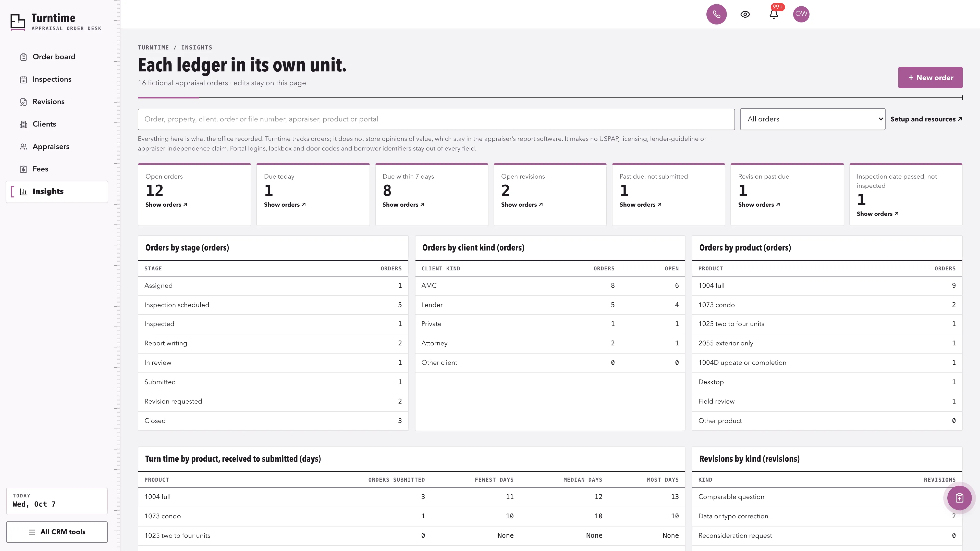
Task: Click '2055 exterior only' product row
Action: [x=827, y=343]
